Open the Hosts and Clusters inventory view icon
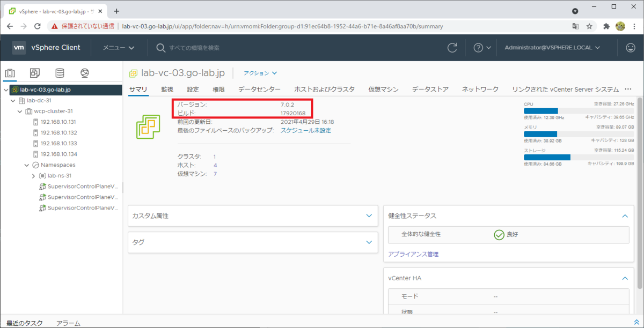This screenshot has height=328, width=644. click(x=10, y=73)
